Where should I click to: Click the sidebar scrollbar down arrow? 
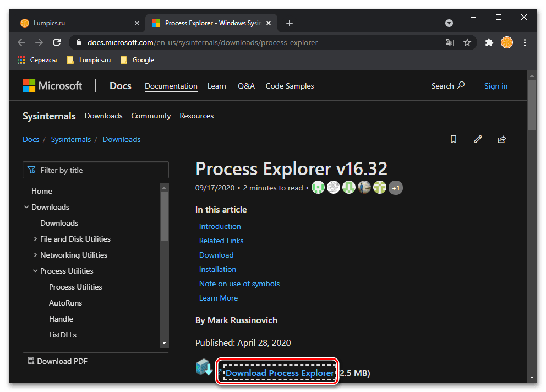tap(164, 343)
